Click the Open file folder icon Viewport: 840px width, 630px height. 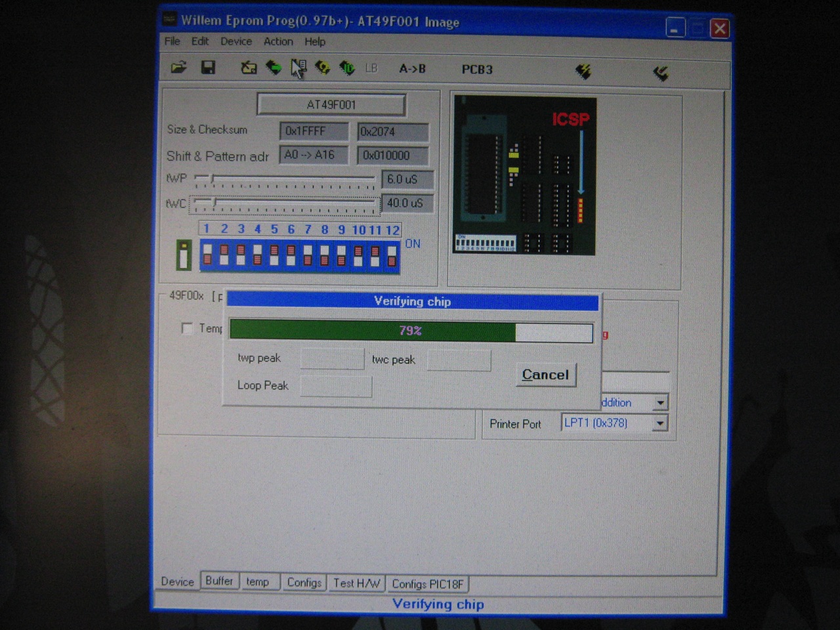tap(178, 68)
